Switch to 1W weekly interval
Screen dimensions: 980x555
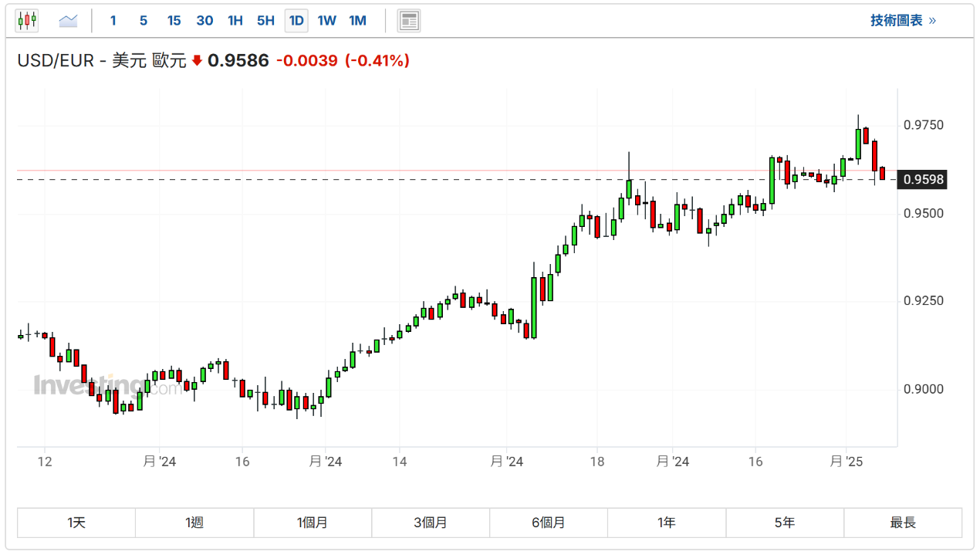pos(327,21)
